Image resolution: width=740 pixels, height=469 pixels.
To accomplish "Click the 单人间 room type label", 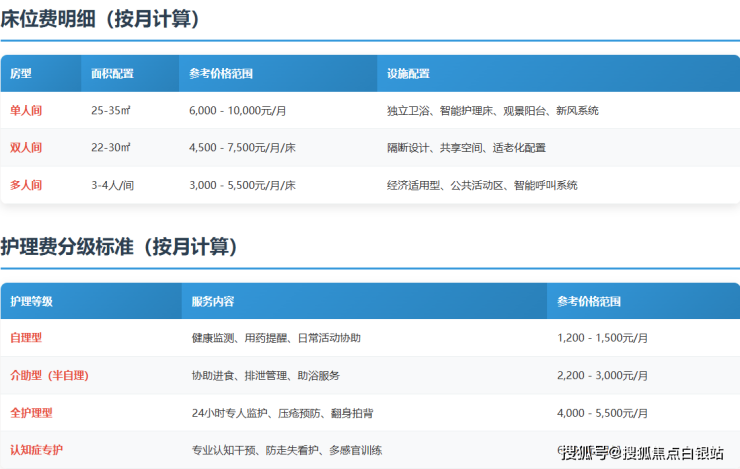I will [x=26, y=110].
